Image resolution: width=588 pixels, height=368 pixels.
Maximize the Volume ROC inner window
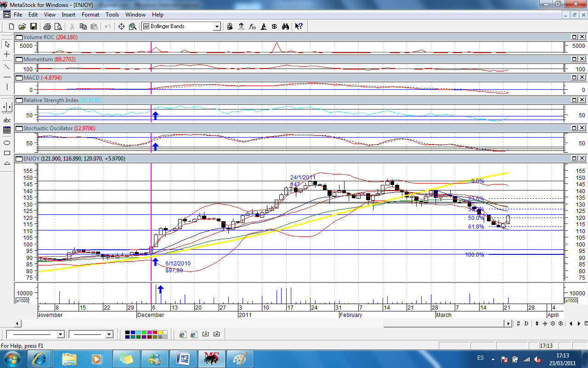tap(574, 37)
